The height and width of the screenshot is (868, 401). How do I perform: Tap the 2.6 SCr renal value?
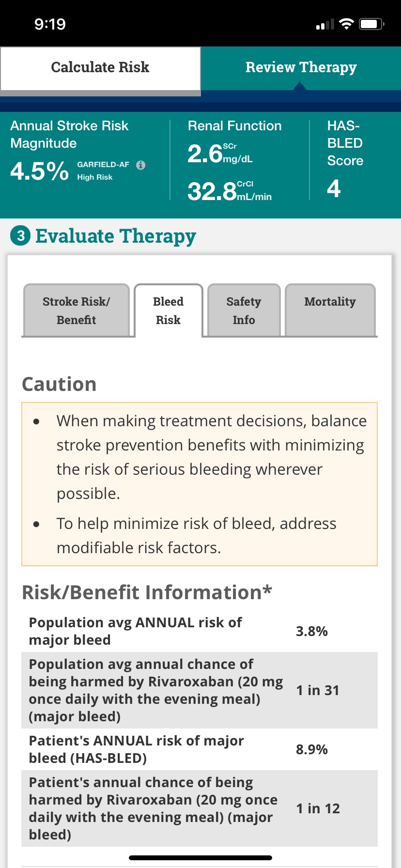coord(205,154)
